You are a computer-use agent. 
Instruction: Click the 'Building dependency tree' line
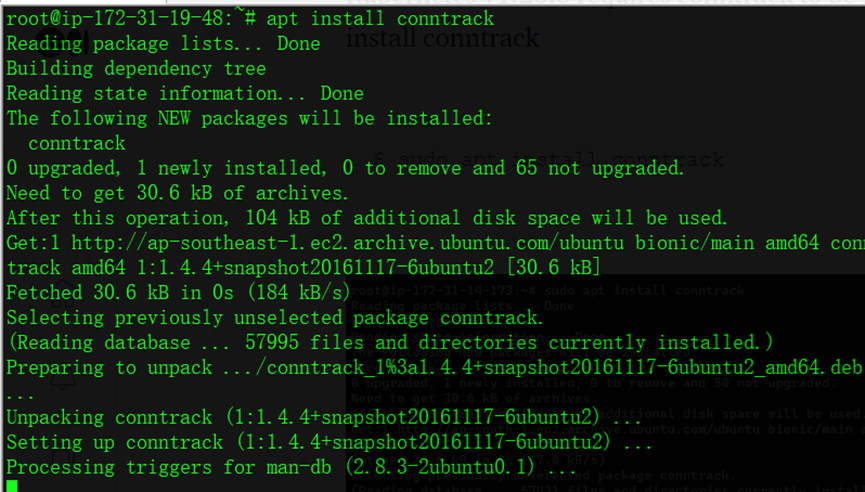tap(136, 69)
